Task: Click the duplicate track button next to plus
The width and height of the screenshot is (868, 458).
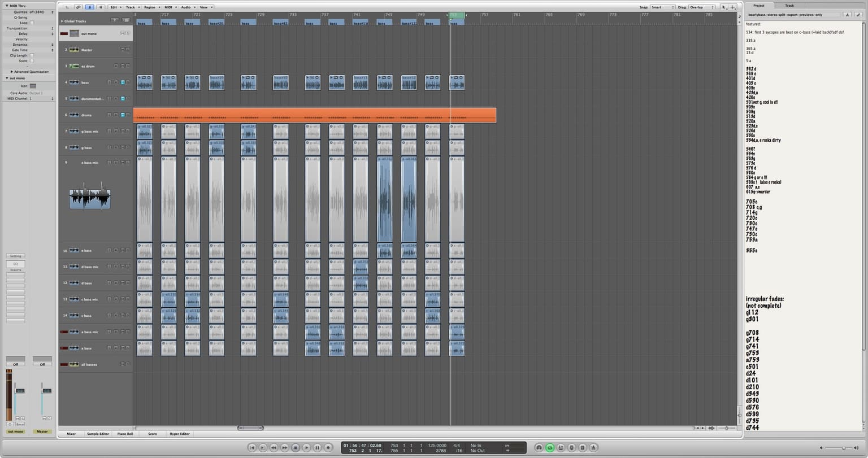Action: (x=125, y=20)
